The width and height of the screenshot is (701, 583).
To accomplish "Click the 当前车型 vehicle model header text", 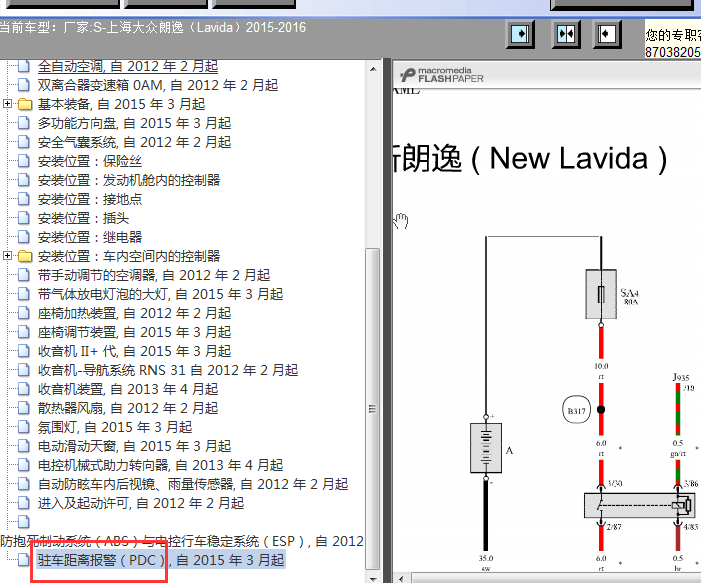I will [153, 28].
